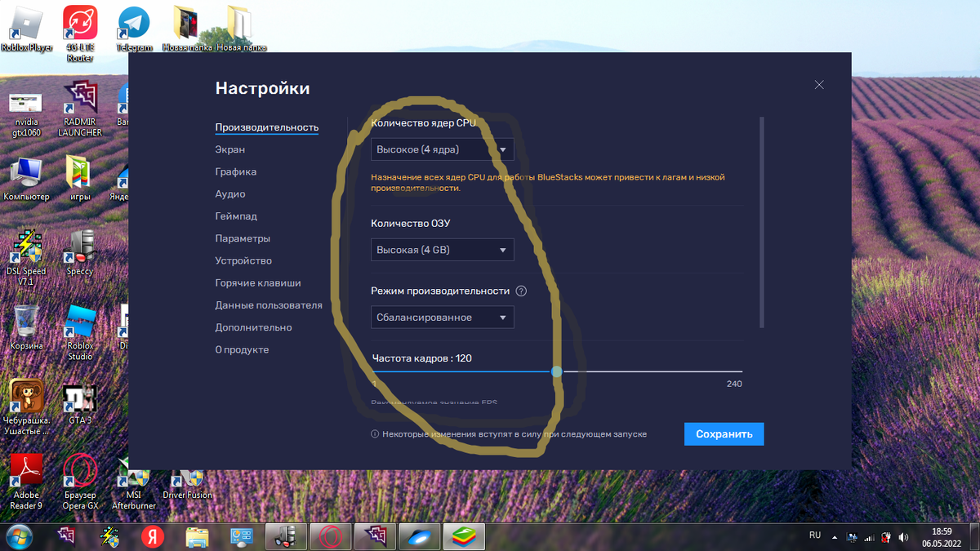Select the Чебурашка game shortcut

26,407
